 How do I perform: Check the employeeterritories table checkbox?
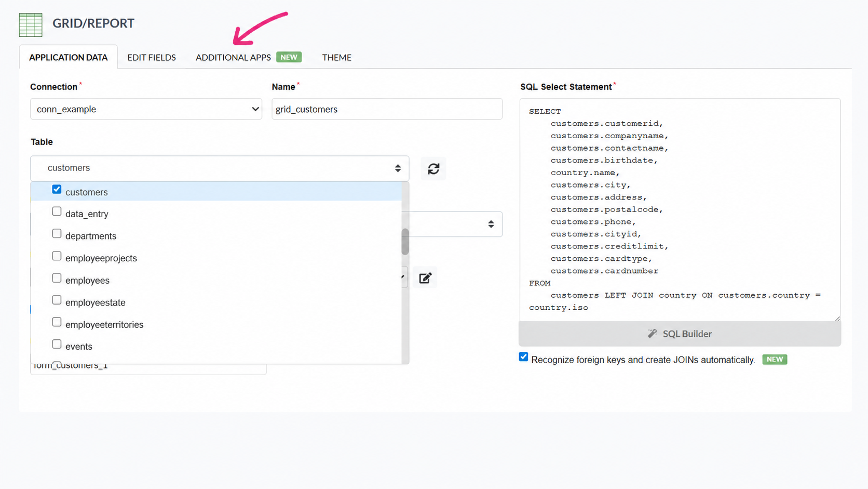[57, 322]
